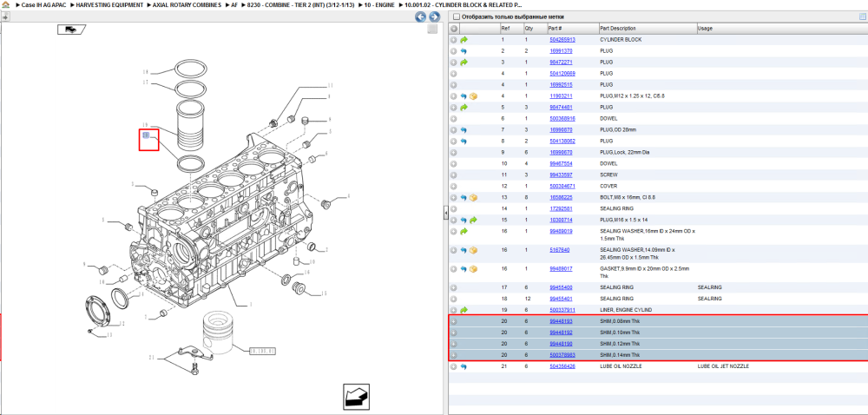Sort by the 'Usage' column header
Screen dimensions: 868x415
782,29
